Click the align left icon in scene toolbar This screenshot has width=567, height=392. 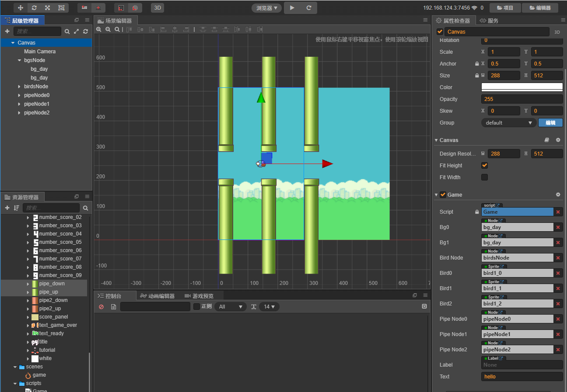(x=163, y=29)
